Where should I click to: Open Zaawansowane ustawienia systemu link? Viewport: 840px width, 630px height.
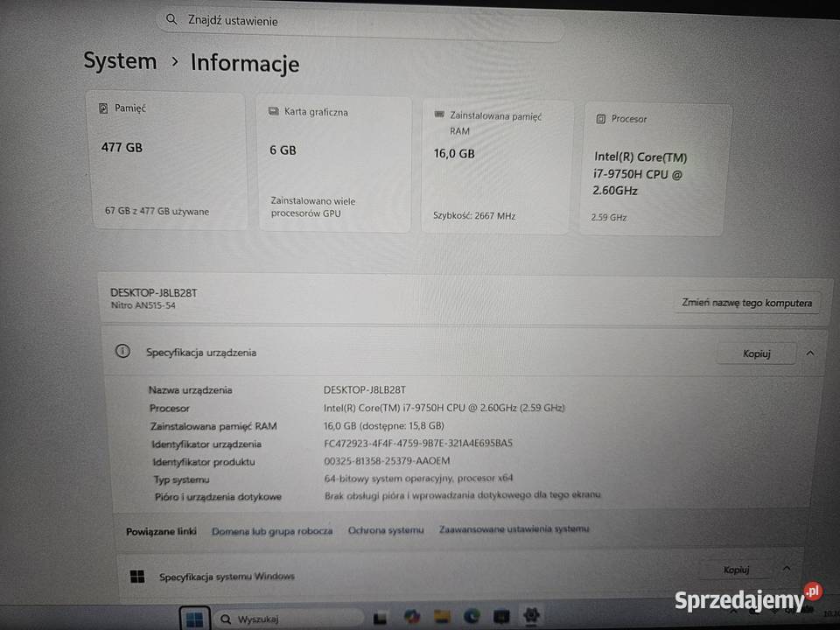click(514, 529)
